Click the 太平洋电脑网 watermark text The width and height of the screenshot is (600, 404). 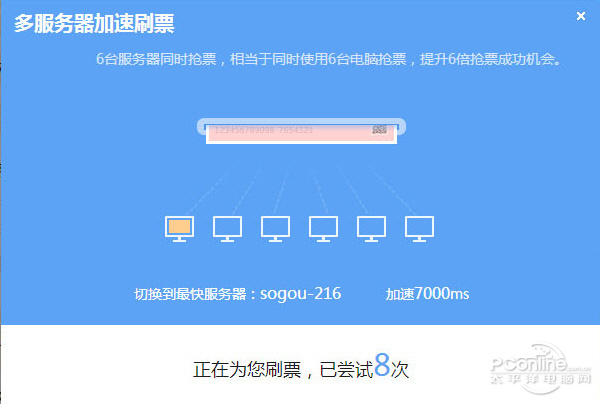pyautogui.click(x=541, y=379)
